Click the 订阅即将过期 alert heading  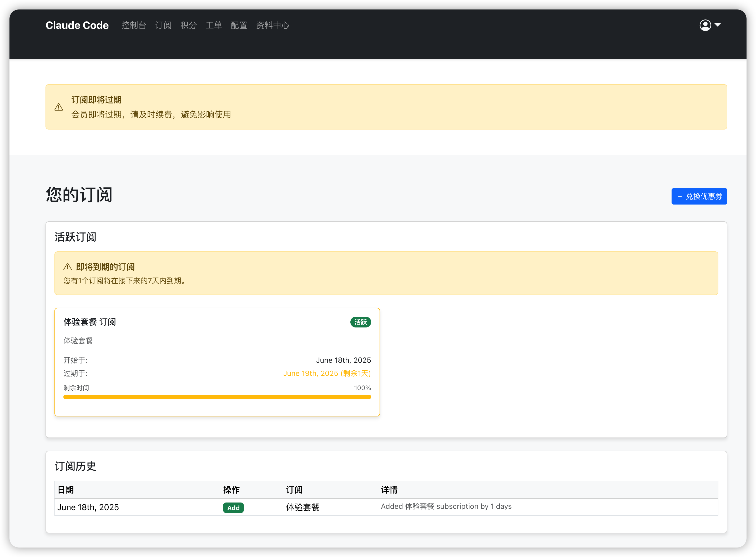pyautogui.click(x=96, y=100)
